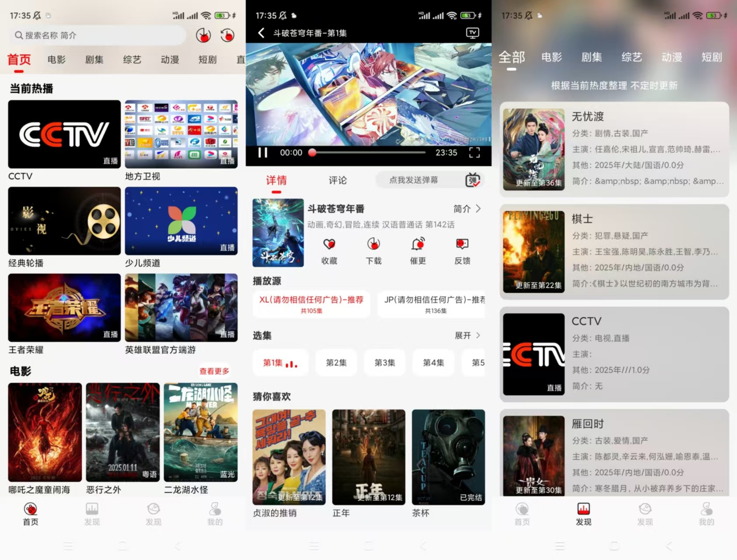Open the 详情 tab below the player
The image size is (737, 560).
(276, 180)
